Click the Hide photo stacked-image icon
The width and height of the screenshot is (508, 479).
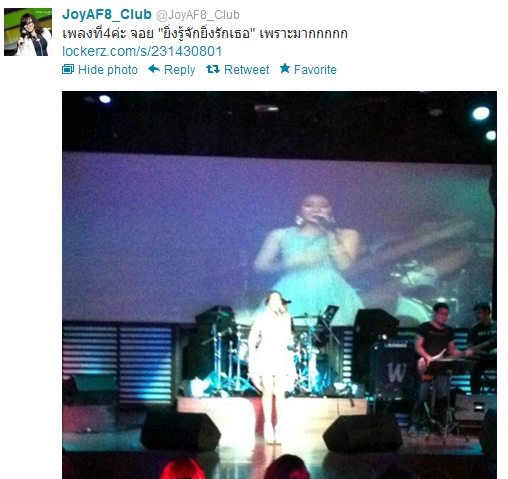pyautogui.click(x=68, y=69)
